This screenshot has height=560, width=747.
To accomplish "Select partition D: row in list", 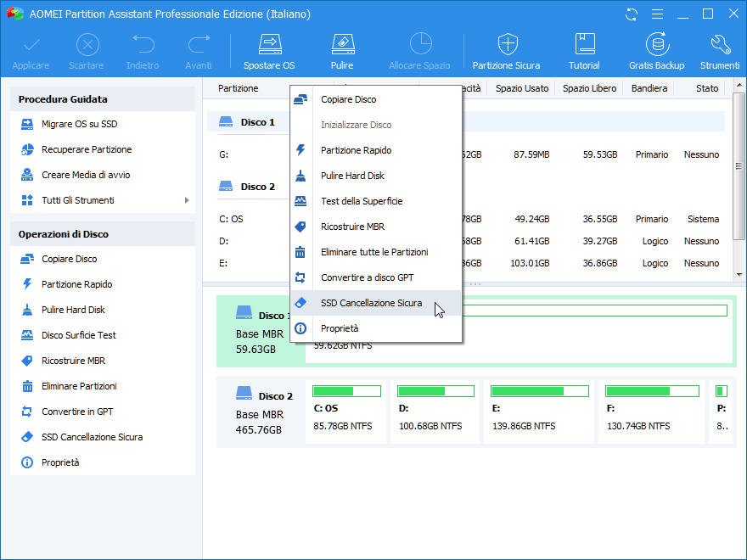I will pyautogui.click(x=466, y=242).
